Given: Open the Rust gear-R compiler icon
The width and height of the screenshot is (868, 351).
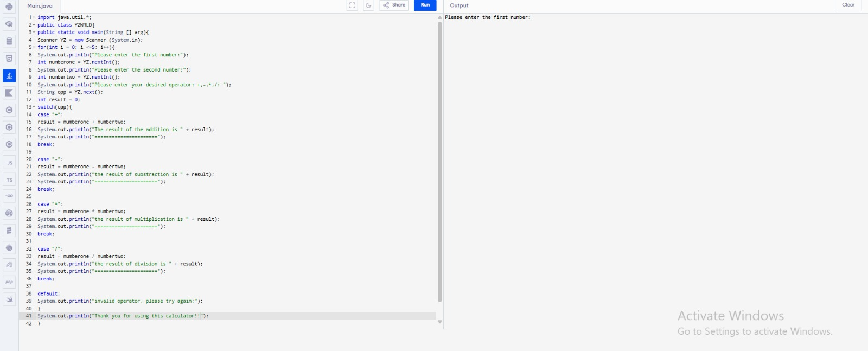Looking at the screenshot, I should click(9, 213).
